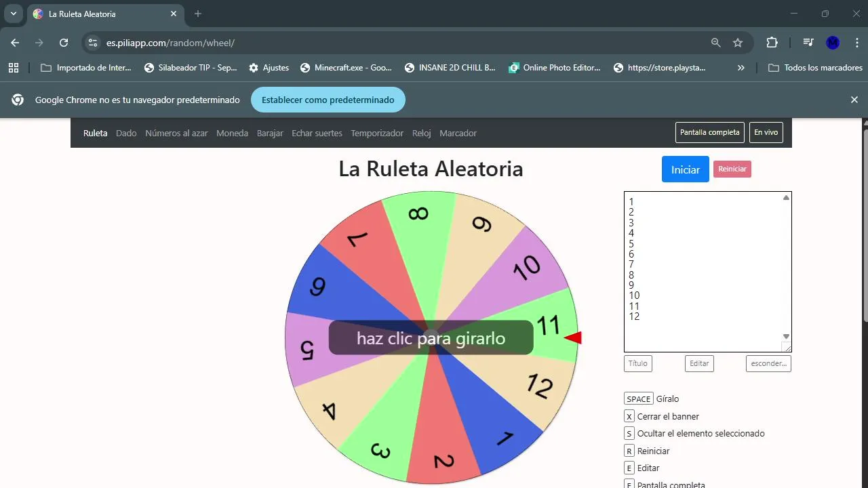Open the INSANE 2D CHILL bookmark

click(450, 68)
